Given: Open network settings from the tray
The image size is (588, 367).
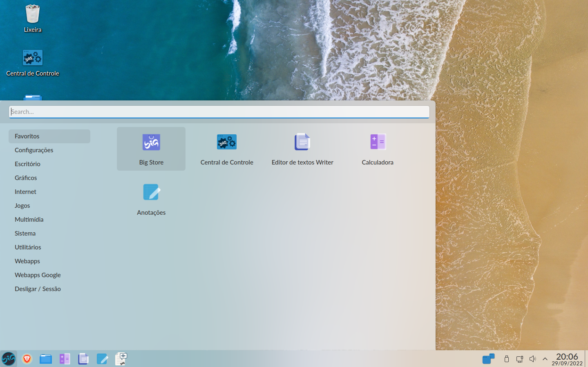Looking at the screenshot, I should [x=519, y=359].
